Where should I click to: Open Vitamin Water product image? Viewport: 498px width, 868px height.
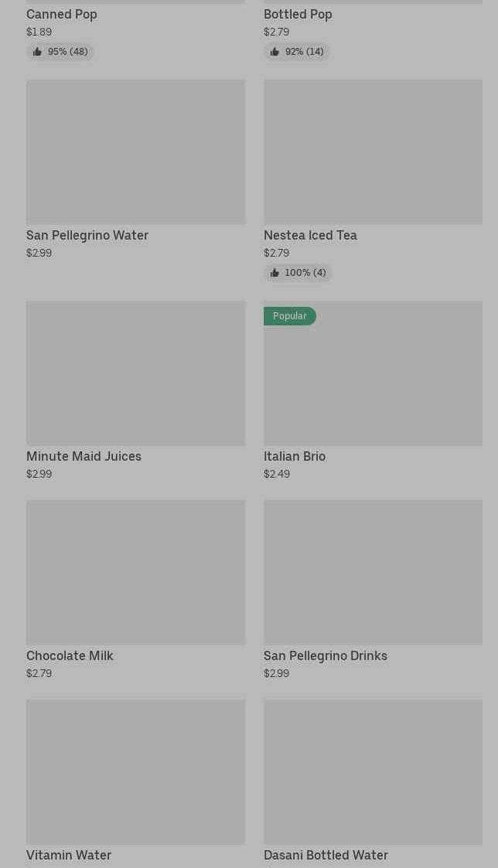click(135, 771)
